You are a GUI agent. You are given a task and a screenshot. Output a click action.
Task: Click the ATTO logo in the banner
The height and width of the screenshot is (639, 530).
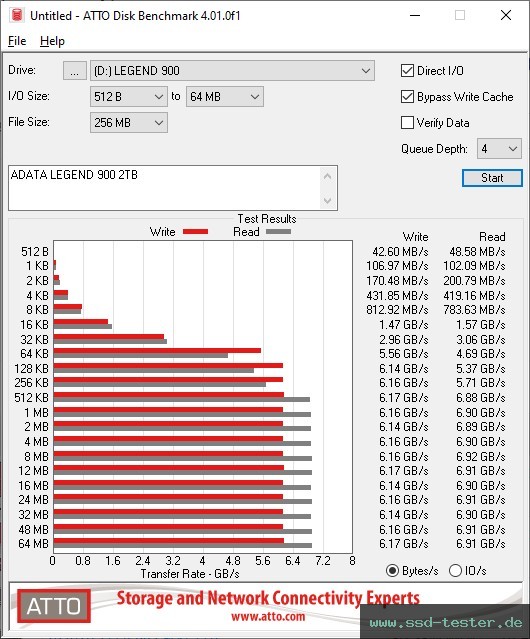(x=54, y=606)
